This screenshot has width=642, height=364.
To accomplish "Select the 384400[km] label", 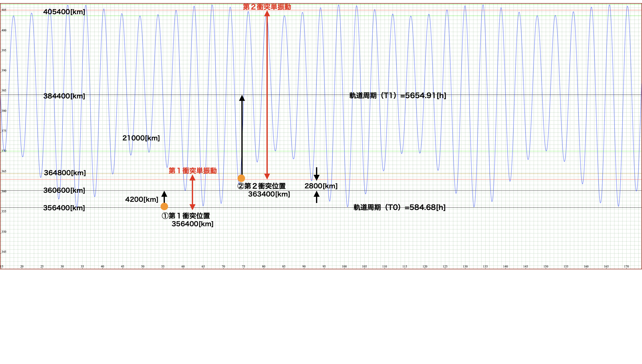I will pyautogui.click(x=64, y=96).
